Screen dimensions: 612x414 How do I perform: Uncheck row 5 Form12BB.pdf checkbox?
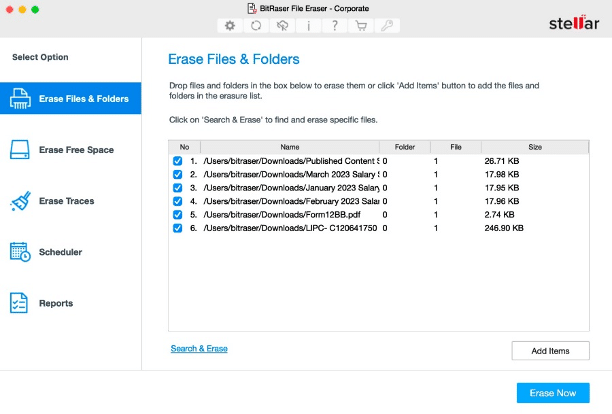click(x=177, y=215)
